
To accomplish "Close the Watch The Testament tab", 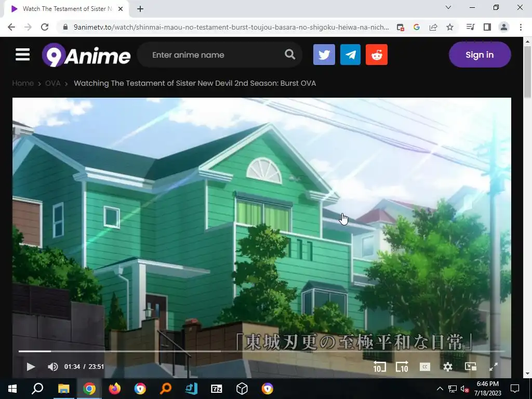I will click(121, 9).
